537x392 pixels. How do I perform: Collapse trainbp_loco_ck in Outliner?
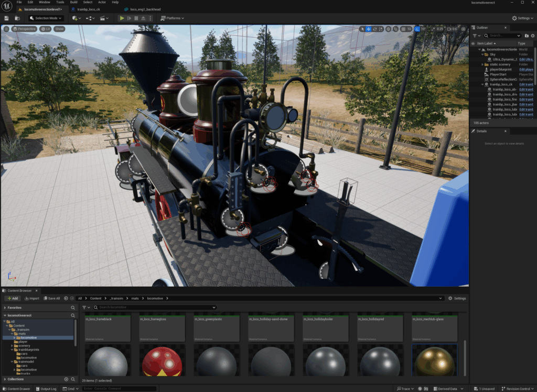(x=482, y=84)
